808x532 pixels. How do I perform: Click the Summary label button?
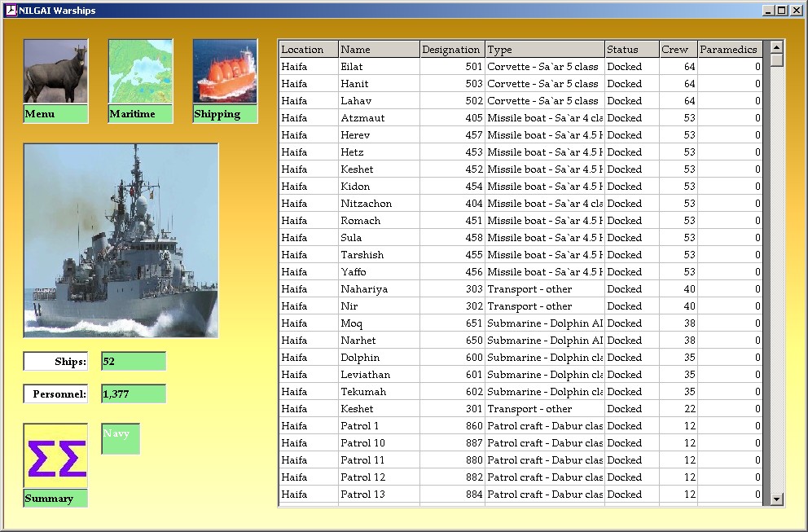point(55,499)
